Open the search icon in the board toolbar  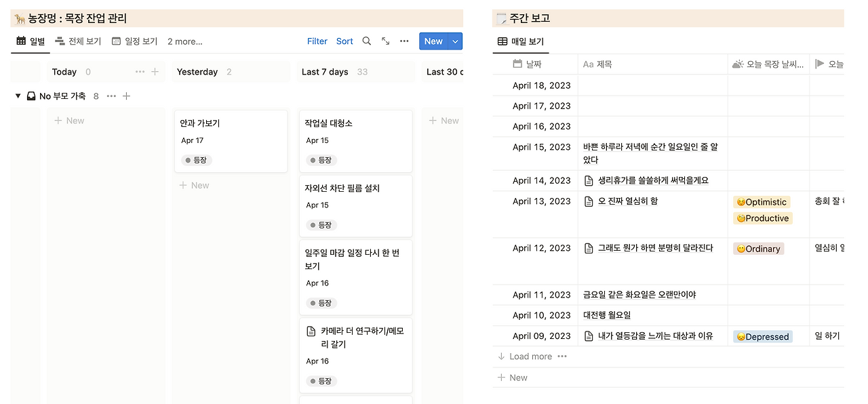tap(366, 41)
